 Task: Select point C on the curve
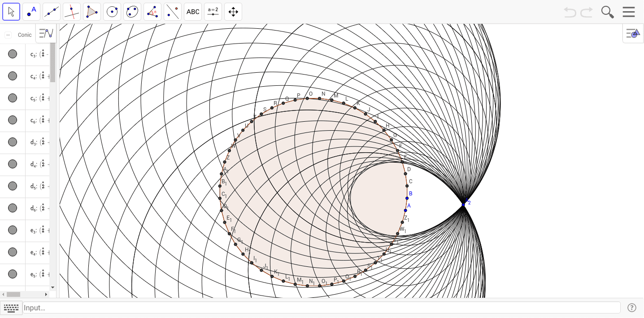[x=407, y=185]
